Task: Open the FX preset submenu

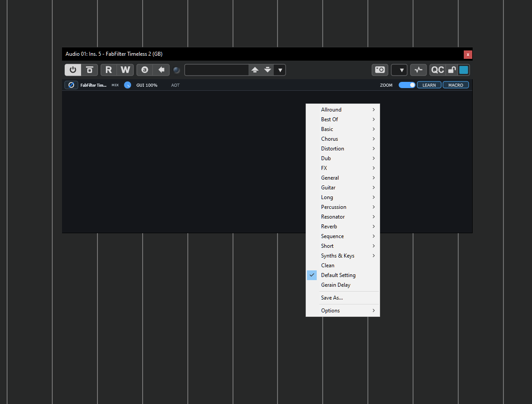Action: (343, 168)
